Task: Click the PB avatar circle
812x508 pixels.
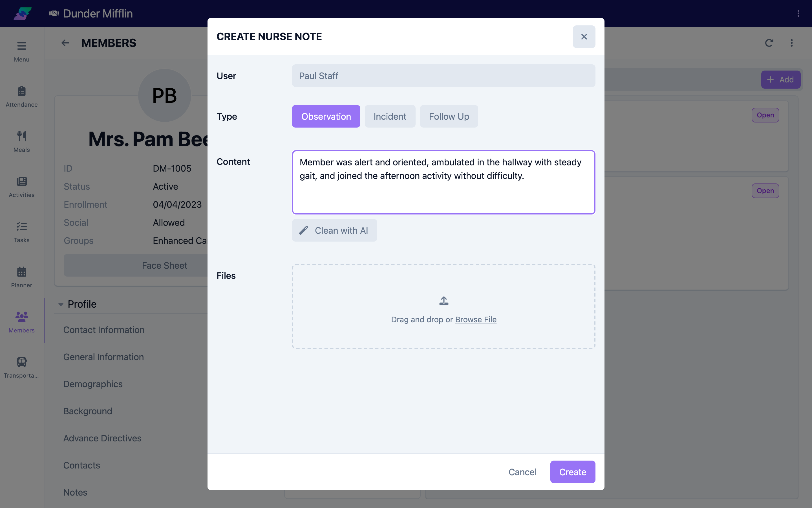Action: coord(164,95)
